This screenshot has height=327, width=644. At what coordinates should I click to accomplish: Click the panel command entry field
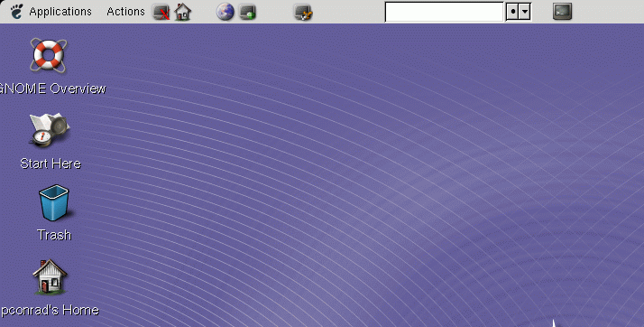(445, 12)
